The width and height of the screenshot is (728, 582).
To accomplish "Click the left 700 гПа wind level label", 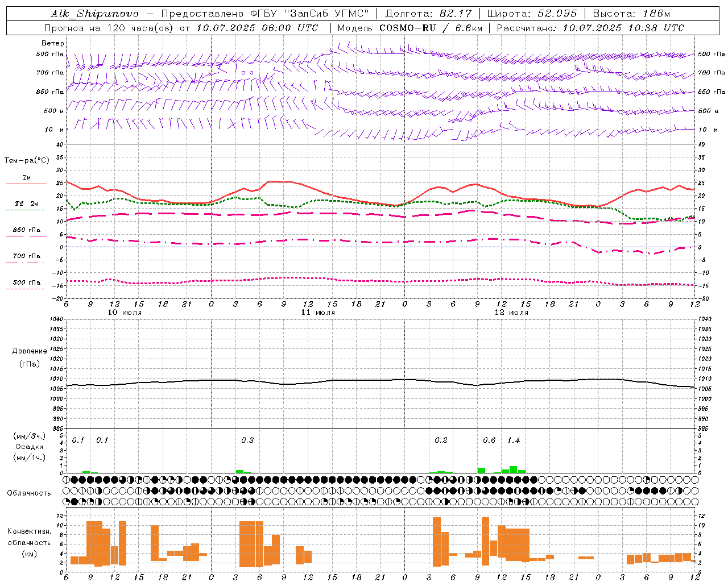I will click(50, 73).
